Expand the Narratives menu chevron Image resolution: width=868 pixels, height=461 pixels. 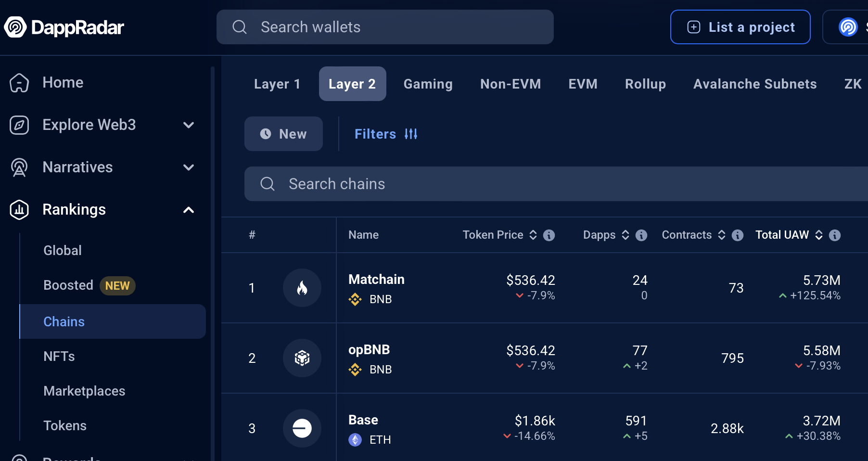pos(189,167)
